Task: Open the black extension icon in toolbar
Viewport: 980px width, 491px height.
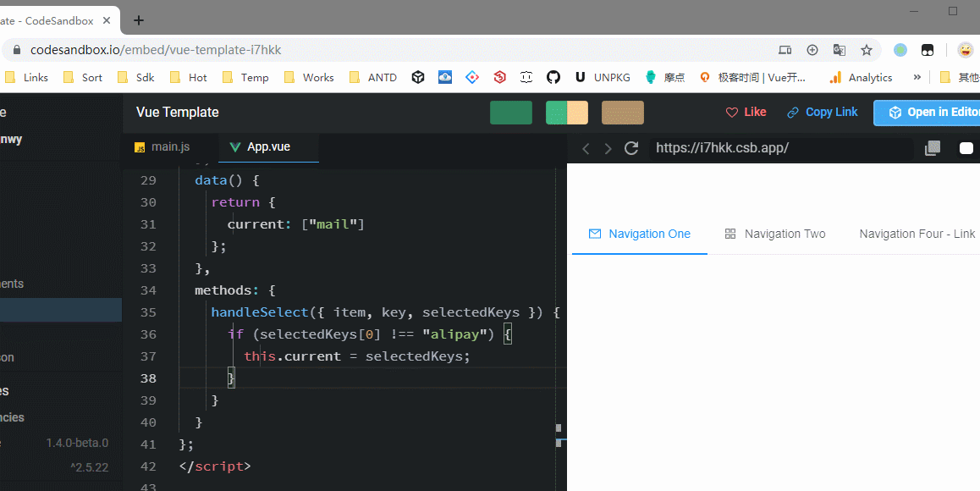Action: pyautogui.click(x=928, y=50)
